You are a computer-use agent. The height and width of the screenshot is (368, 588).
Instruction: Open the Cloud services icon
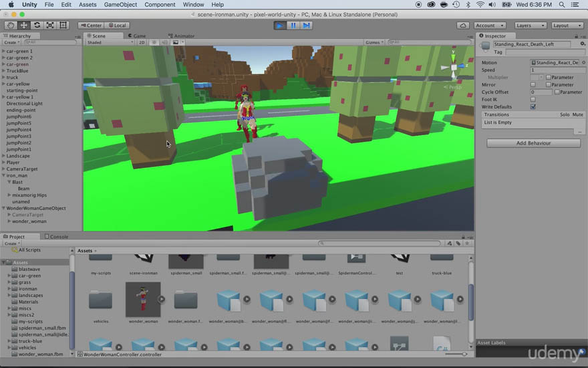click(x=463, y=25)
